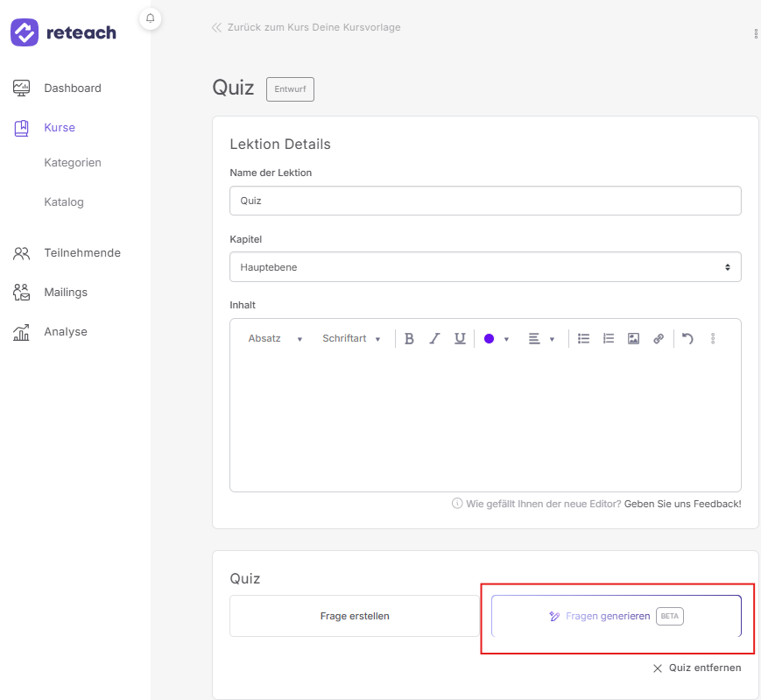
Task: Click the Dashboard monitor icon
Action: [x=21, y=88]
